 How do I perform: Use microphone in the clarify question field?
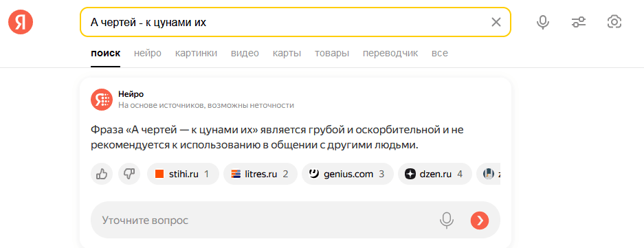click(x=447, y=221)
